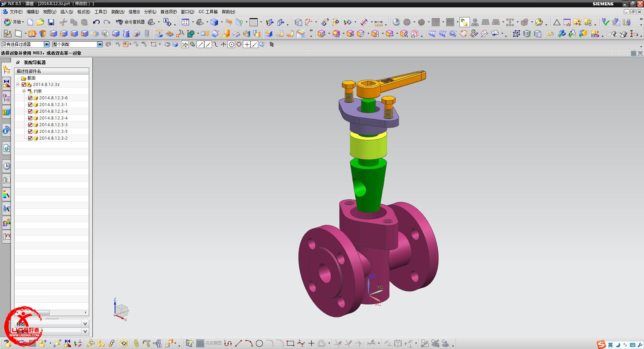Open the 编辑(E) menu
Image resolution: width=644 pixels, height=349 pixels.
(33, 12)
